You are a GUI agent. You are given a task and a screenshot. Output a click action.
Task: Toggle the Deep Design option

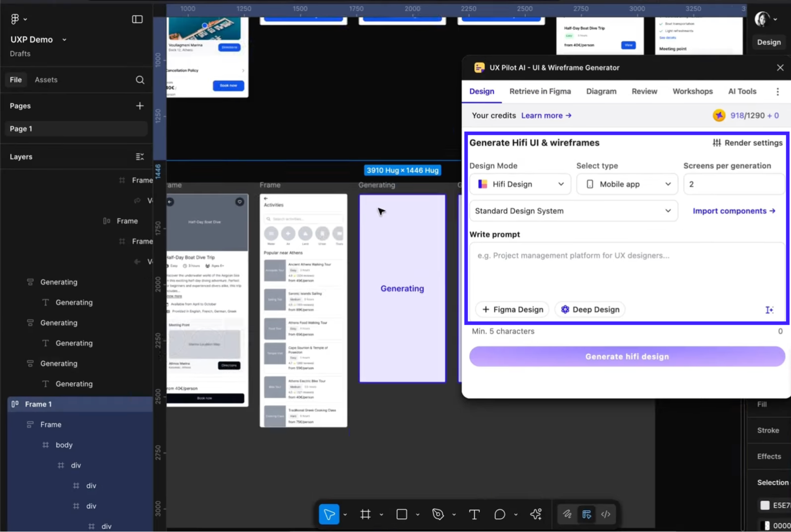click(590, 309)
